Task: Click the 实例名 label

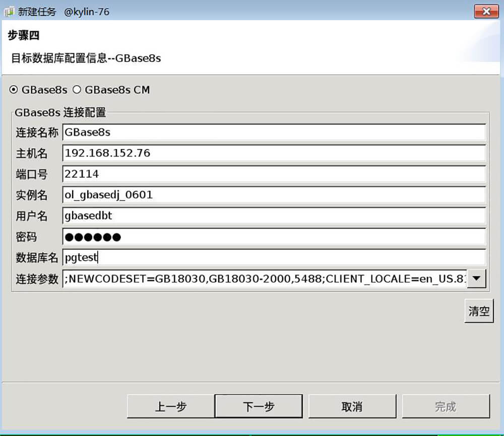Action: pos(31,195)
